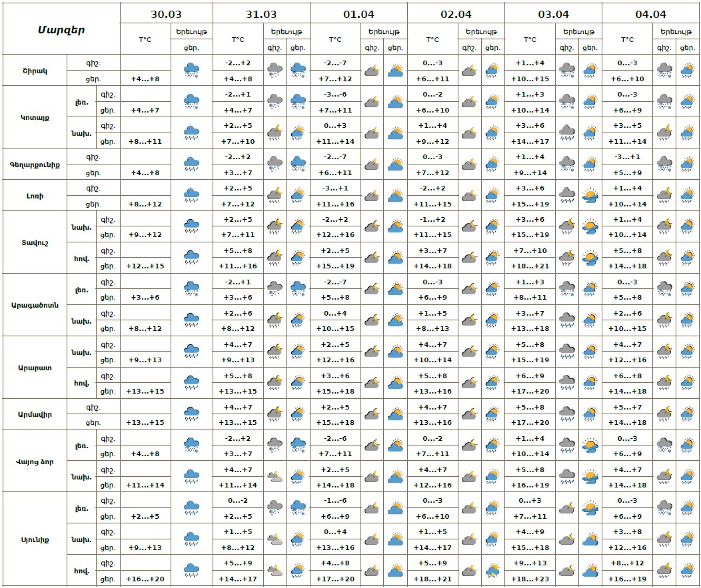Select Շիրակ's 04.04 night snow-rain icon
The image size is (701, 588).
(664, 70)
